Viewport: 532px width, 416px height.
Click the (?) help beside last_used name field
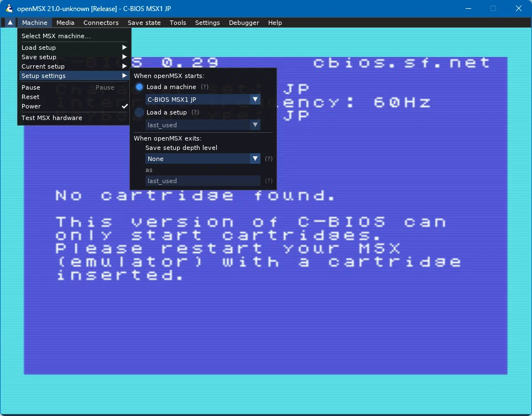[269, 181]
